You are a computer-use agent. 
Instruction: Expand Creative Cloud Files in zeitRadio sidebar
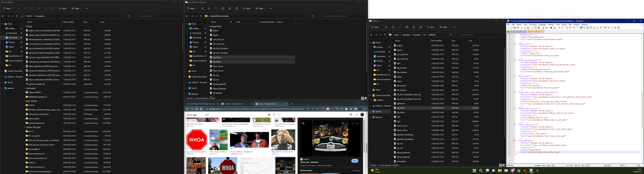(x=370, y=95)
